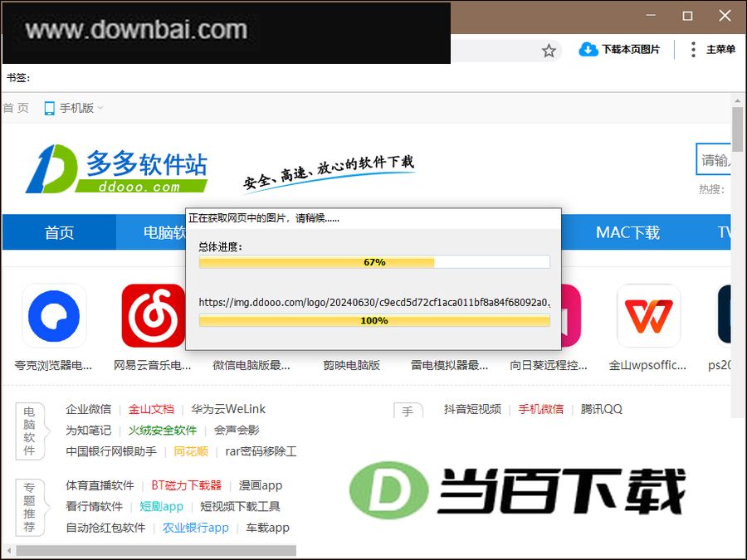747x560 pixels.
Task: Click the 抖音短视频 link
Action: click(x=472, y=409)
